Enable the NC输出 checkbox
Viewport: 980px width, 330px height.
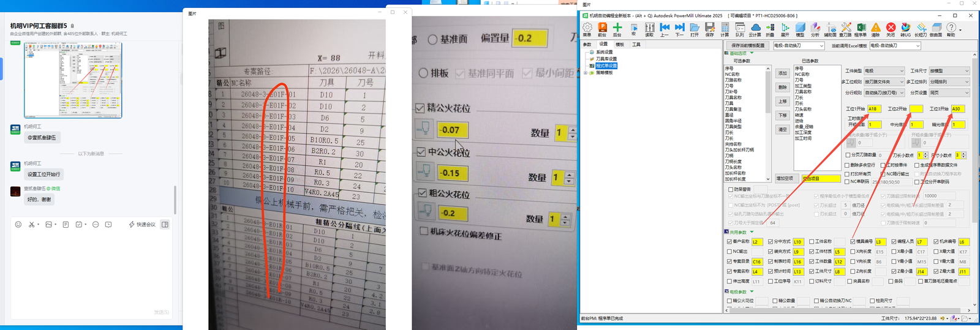pyautogui.click(x=729, y=252)
